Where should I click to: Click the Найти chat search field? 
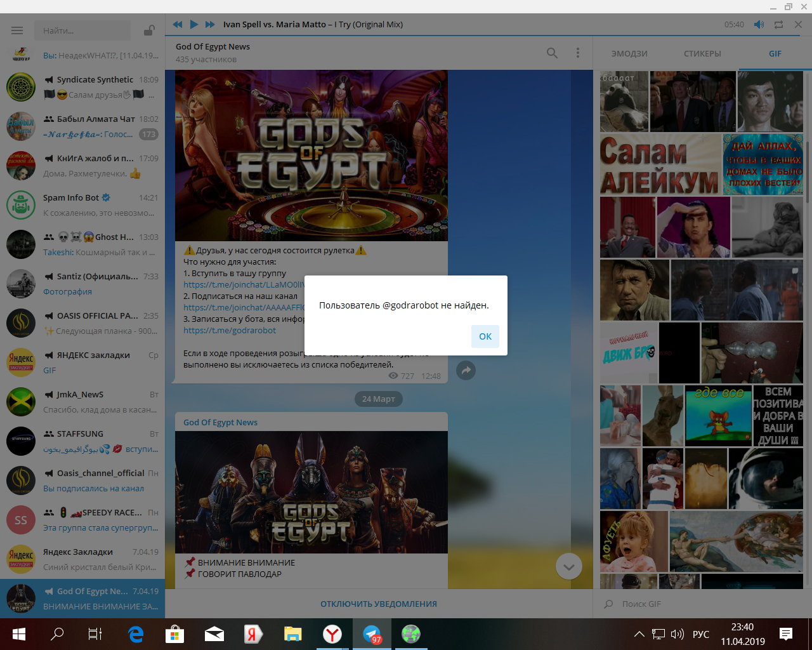point(81,30)
